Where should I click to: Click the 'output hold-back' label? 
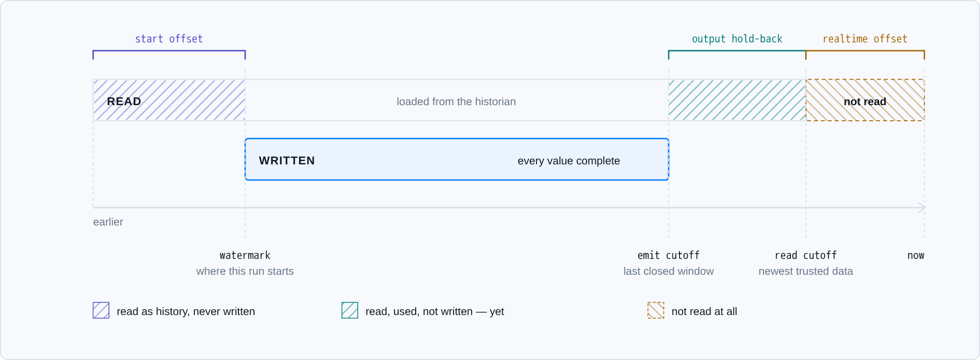(x=737, y=39)
